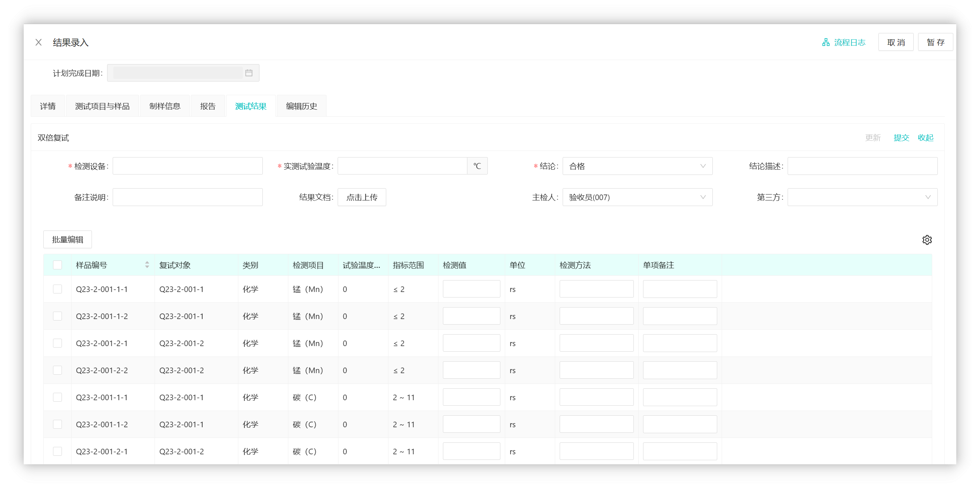Screen dimensions: 980x488
Task: Select checkbox for first Q23-2-001-2-2 row
Action: 57,370
